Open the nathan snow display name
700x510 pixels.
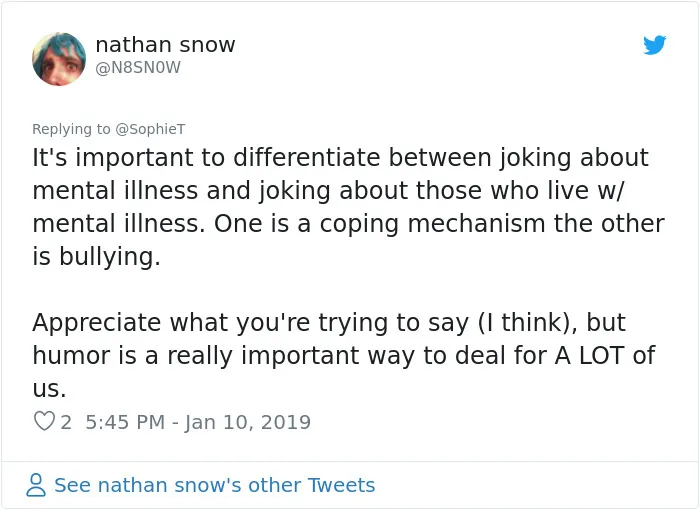tap(165, 45)
